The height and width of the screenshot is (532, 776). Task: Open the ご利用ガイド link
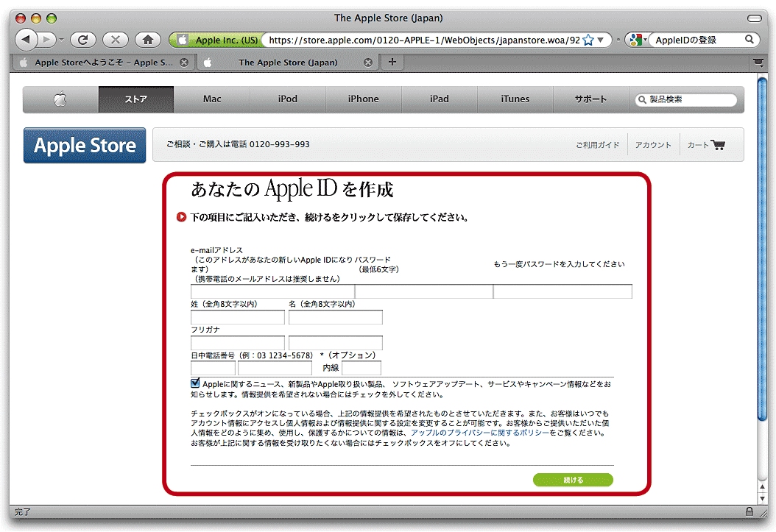click(597, 145)
